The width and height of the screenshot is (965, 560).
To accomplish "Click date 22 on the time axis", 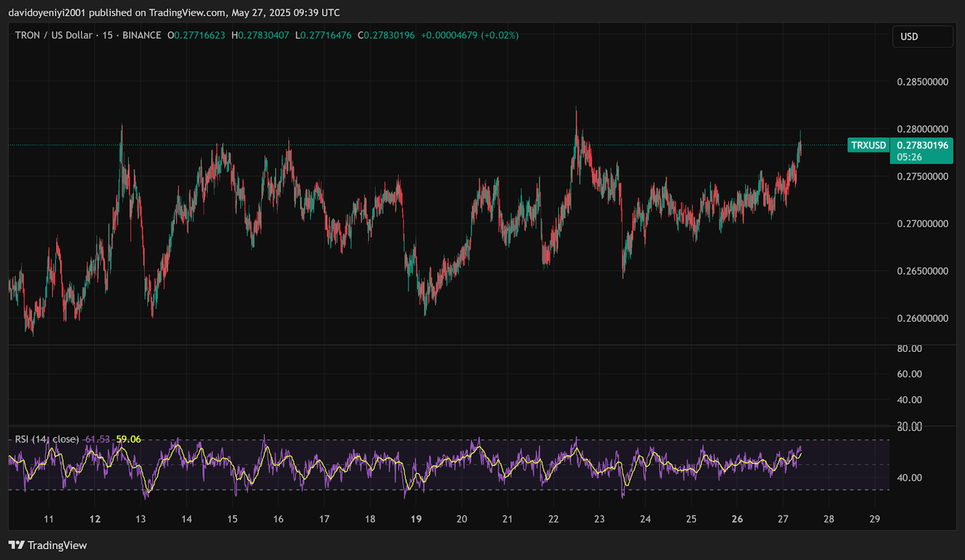I will point(554,519).
